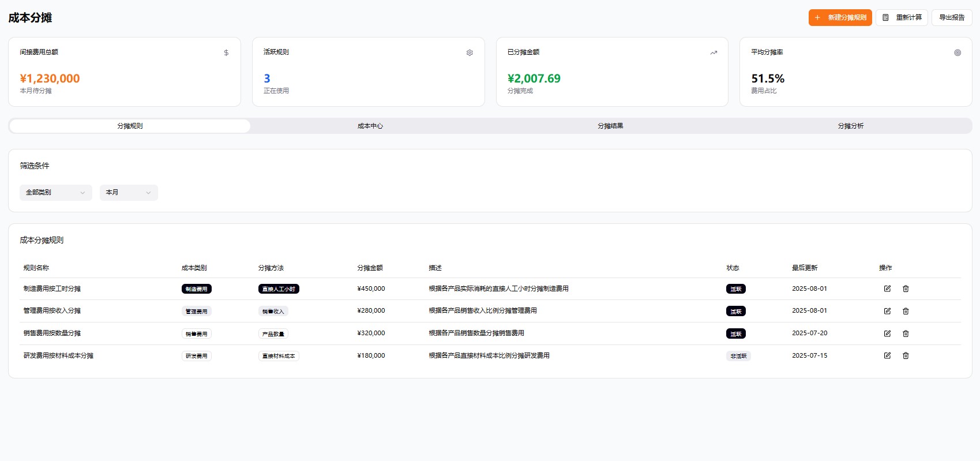Click the gear icon on 活跃规则 card
Viewport: 980px width, 461px height.
click(x=470, y=53)
